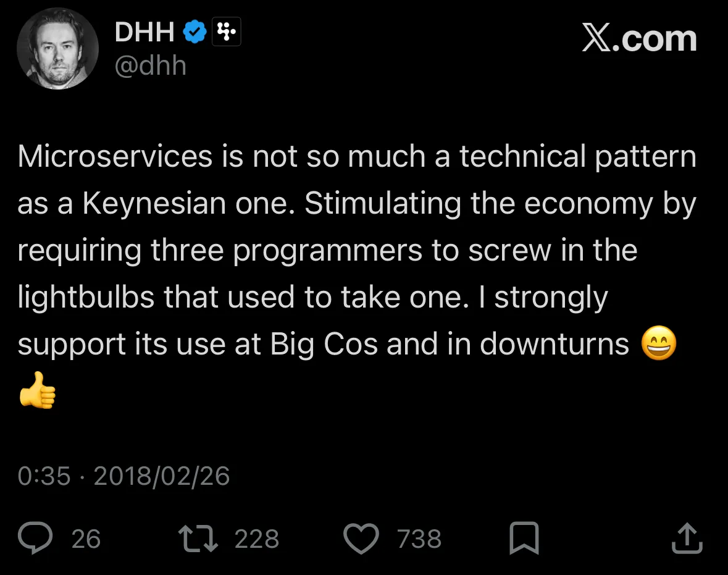Click the @dhh handle

(151, 65)
